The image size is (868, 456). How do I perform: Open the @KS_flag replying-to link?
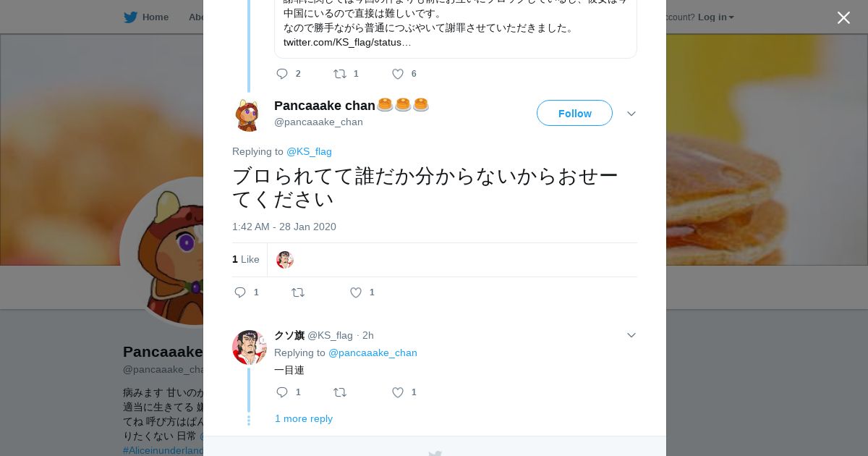[x=309, y=151]
